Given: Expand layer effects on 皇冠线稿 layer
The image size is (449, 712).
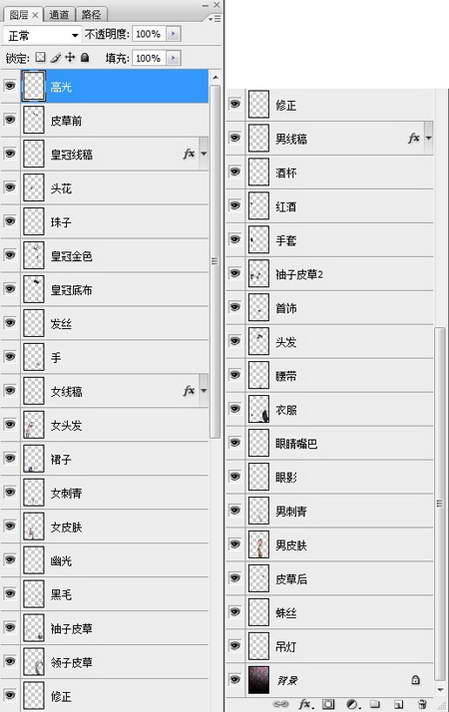Looking at the screenshot, I should (204, 154).
